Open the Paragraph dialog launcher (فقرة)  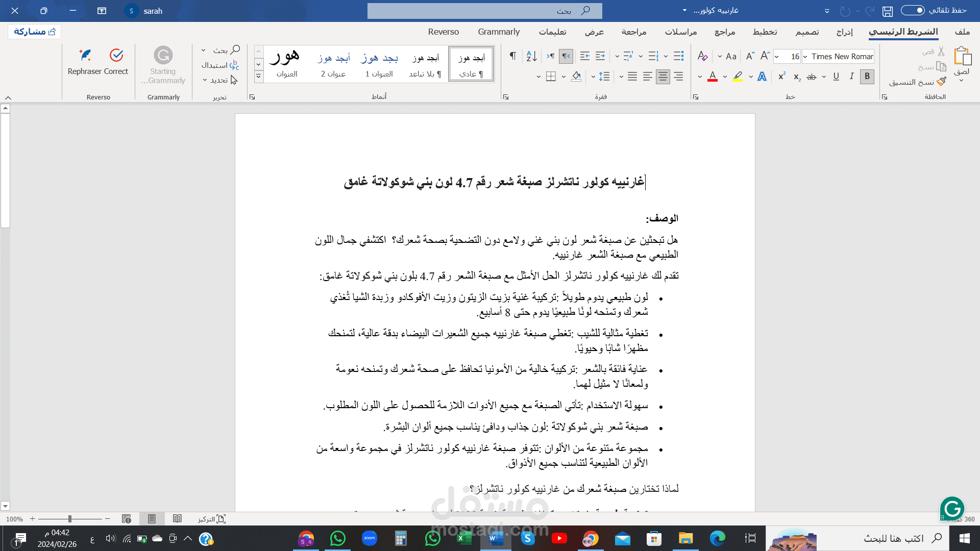[506, 97]
